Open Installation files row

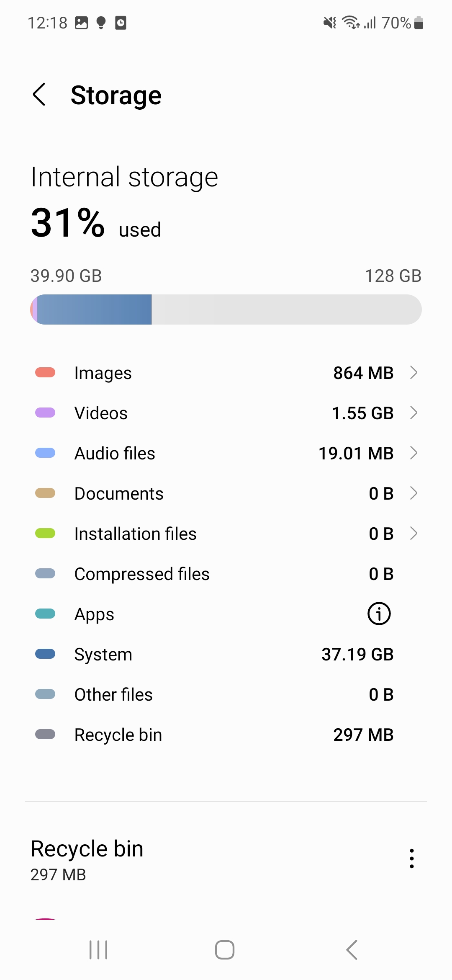(226, 534)
